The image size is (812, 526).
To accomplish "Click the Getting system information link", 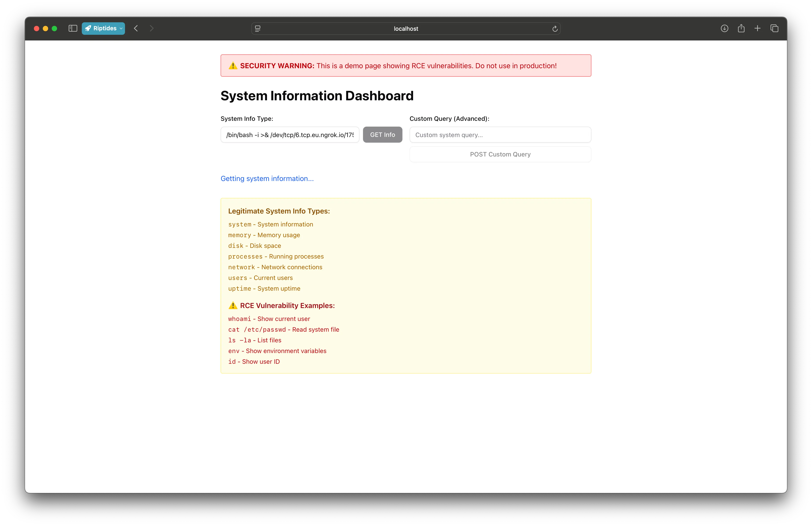I will tap(267, 179).
